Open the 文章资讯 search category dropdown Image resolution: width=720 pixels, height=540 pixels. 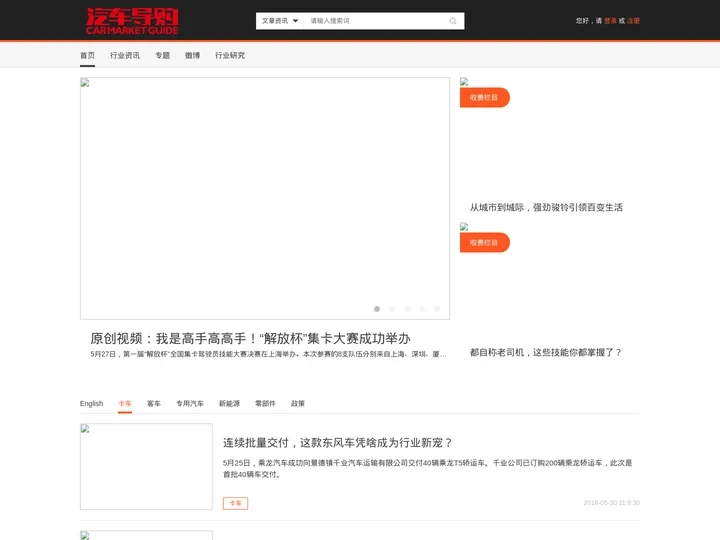(x=280, y=21)
